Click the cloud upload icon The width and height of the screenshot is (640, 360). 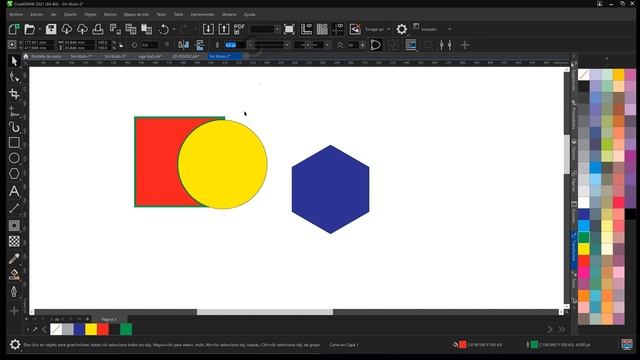[x=82, y=29]
